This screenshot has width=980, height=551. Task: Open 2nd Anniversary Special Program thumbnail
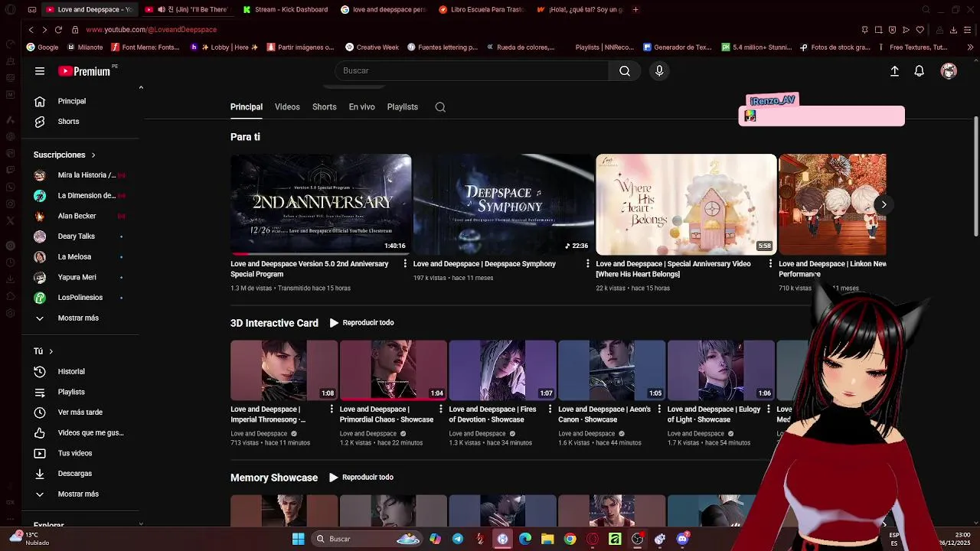(321, 204)
